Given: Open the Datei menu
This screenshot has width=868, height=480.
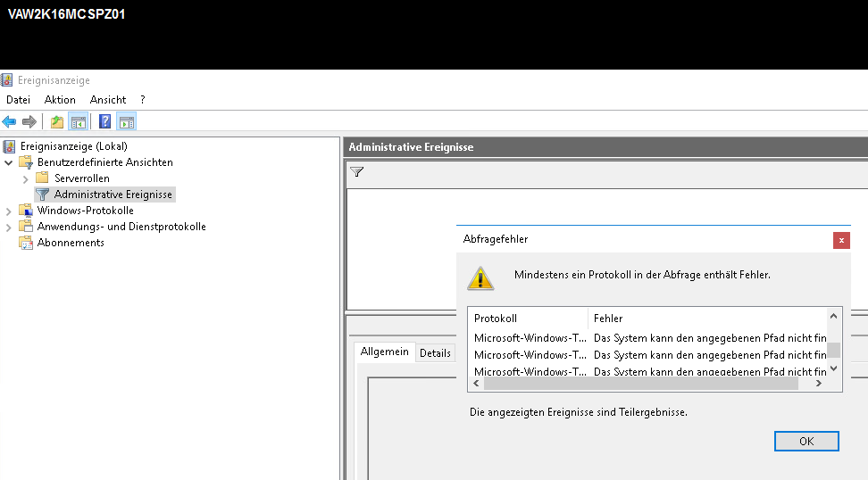Looking at the screenshot, I should point(18,100).
